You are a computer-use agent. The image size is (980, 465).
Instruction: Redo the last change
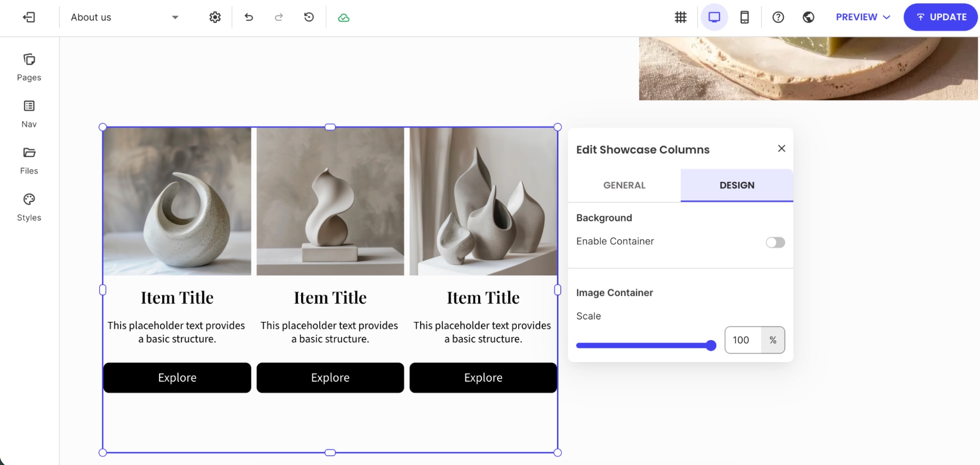278,17
